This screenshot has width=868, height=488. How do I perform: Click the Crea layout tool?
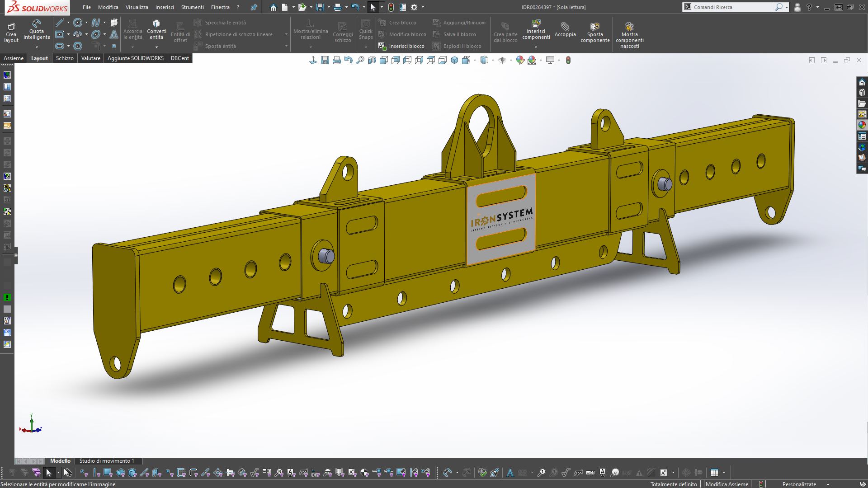(x=11, y=33)
